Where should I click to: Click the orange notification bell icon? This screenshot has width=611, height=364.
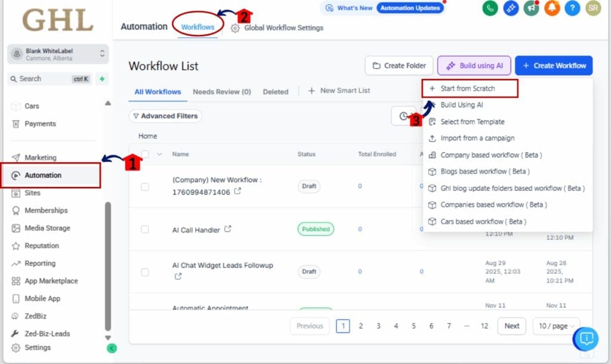(x=552, y=9)
